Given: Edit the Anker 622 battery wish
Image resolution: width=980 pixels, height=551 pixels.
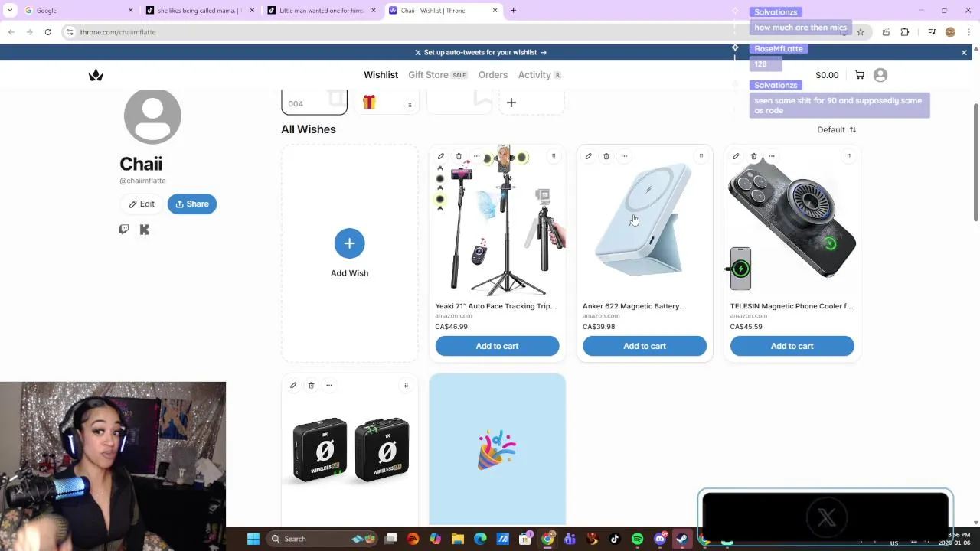Looking at the screenshot, I should click(588, 156).
